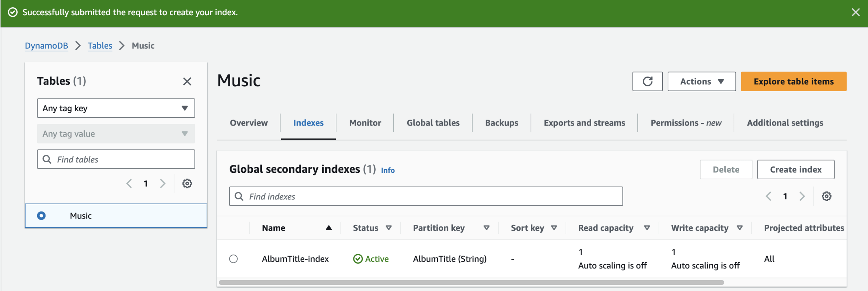Open the Any tag key dropdown
The height and width of the screenshot is (291, 868).
[x=116, y=108]
